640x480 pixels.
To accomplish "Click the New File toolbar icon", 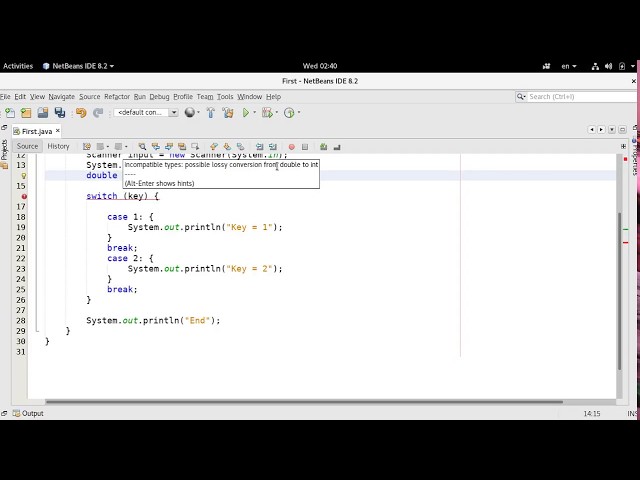I will tap(10, 113).
